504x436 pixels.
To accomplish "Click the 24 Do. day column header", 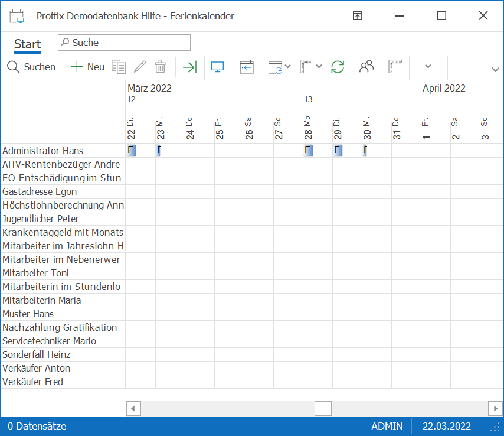I will pos(189,128).
